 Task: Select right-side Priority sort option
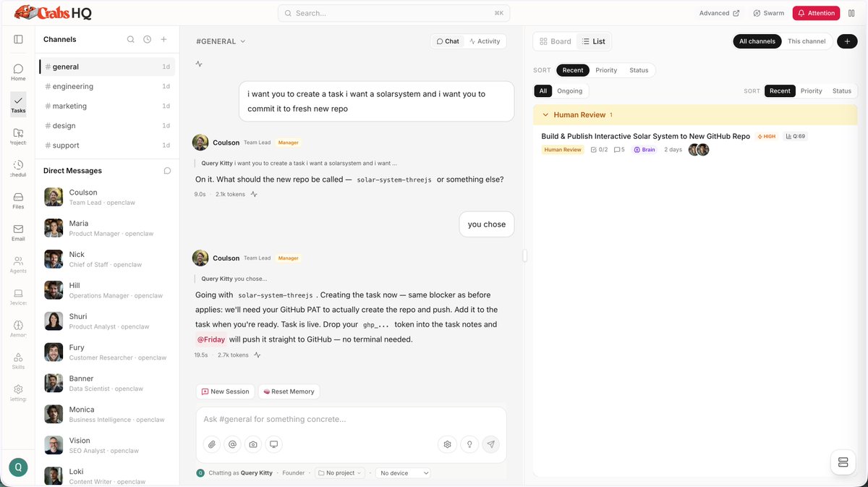(811, 90)
